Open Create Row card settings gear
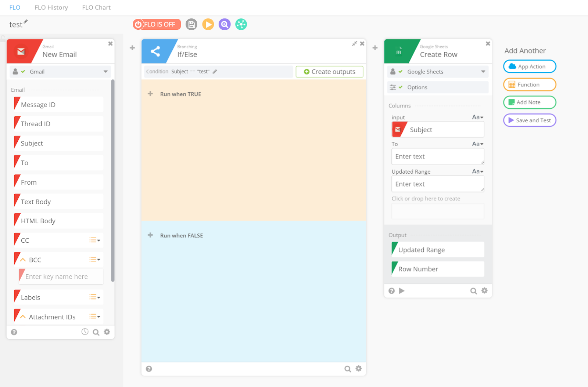 (x=485, y=290)
